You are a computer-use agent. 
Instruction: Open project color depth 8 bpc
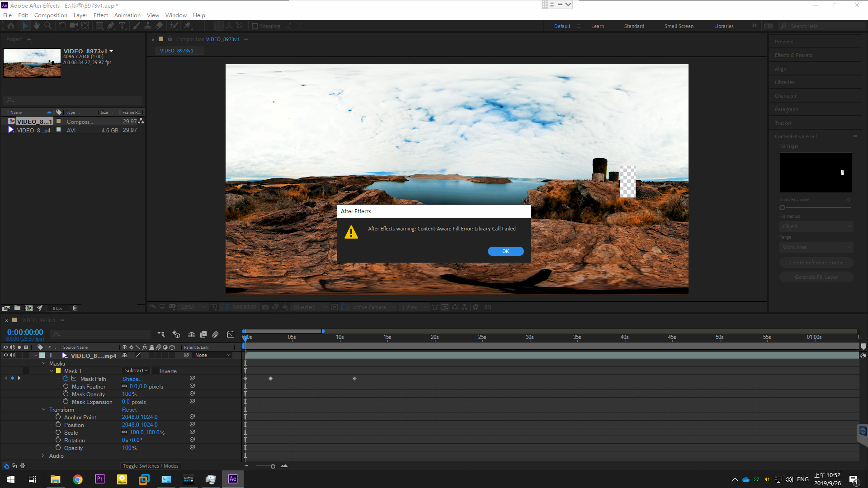[x=57, y=309]
